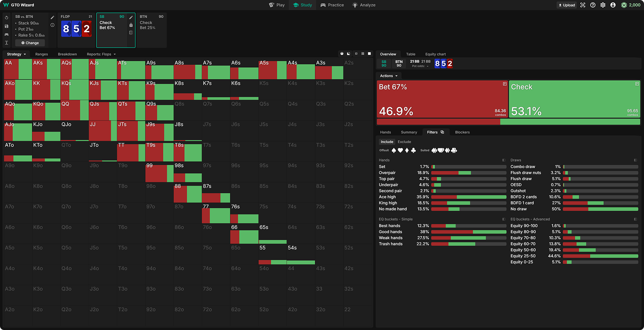Toggle the Draws section display icon

click(635, 160)
